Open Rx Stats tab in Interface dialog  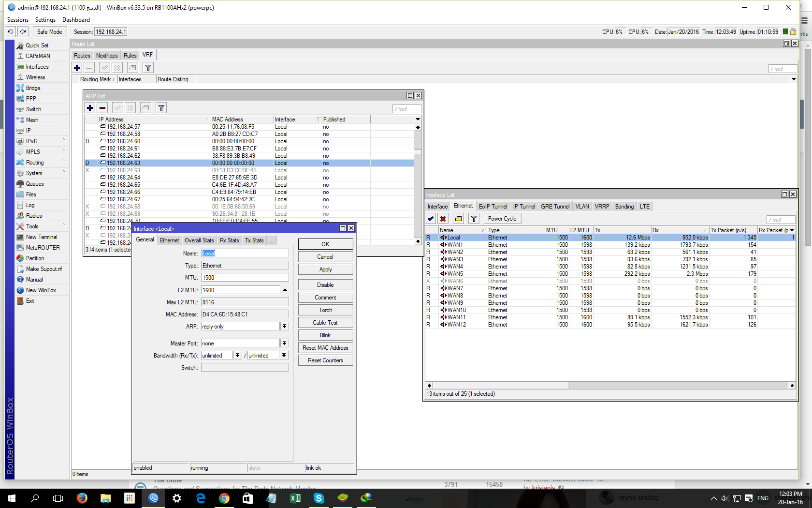point(229,240)
